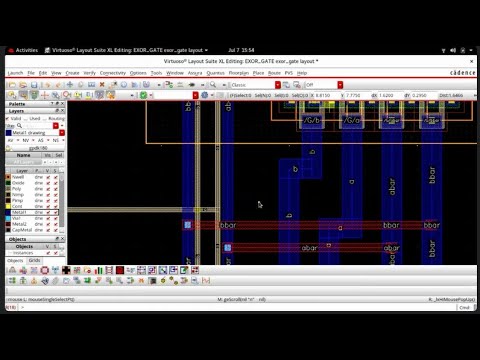This screenshot has height=360, width=480.
Task: Select the Move tool with four blue arrows
Action: pyautogui.click(x=70, y=85)
